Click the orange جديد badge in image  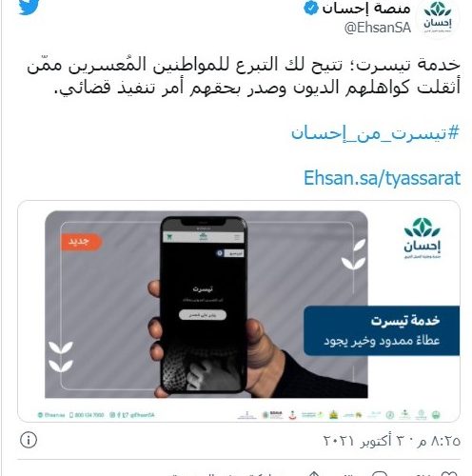tap(80, 242)
